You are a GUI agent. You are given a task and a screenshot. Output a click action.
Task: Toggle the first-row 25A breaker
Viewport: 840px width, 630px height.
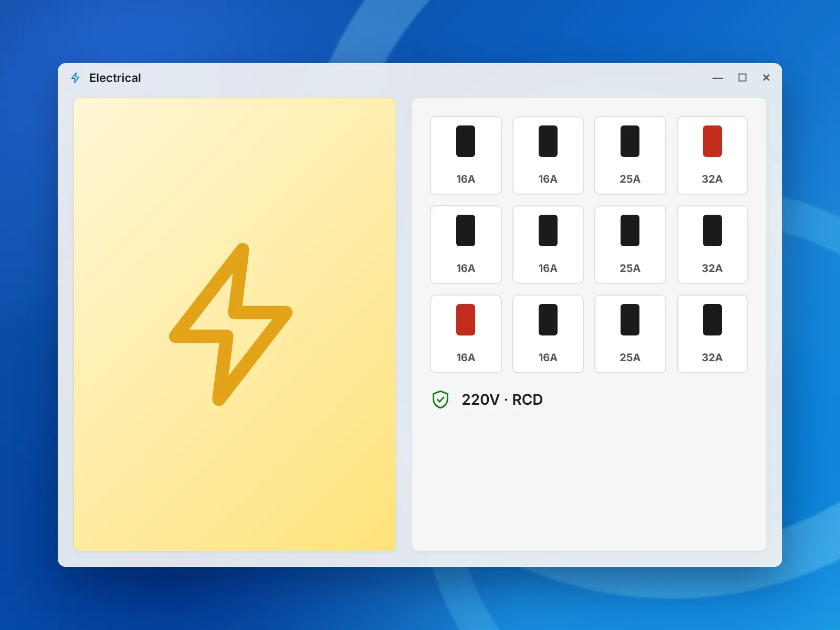[630, 155]
